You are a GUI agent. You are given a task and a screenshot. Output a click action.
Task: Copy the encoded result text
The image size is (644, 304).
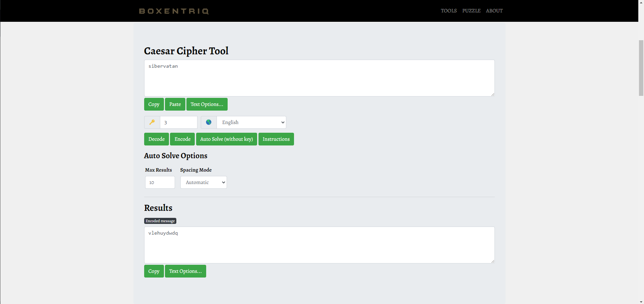click(x=154, y=271)
